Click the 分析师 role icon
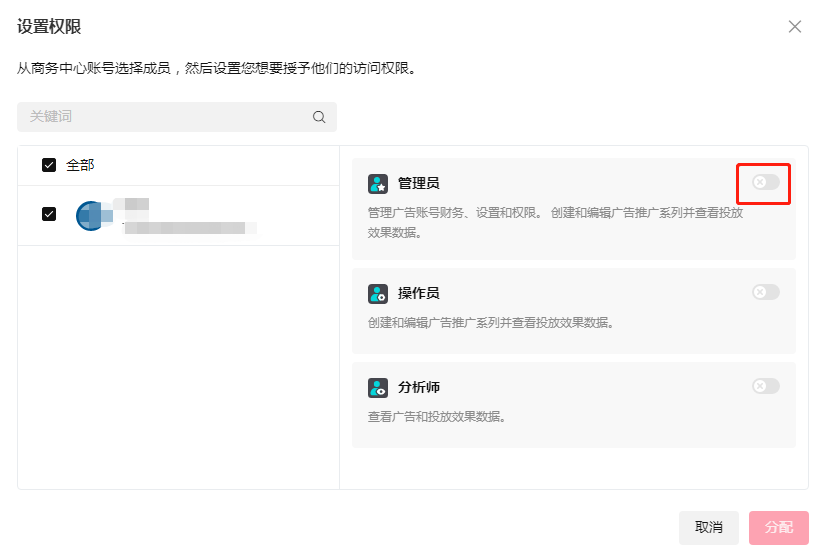 coord(378,388)
